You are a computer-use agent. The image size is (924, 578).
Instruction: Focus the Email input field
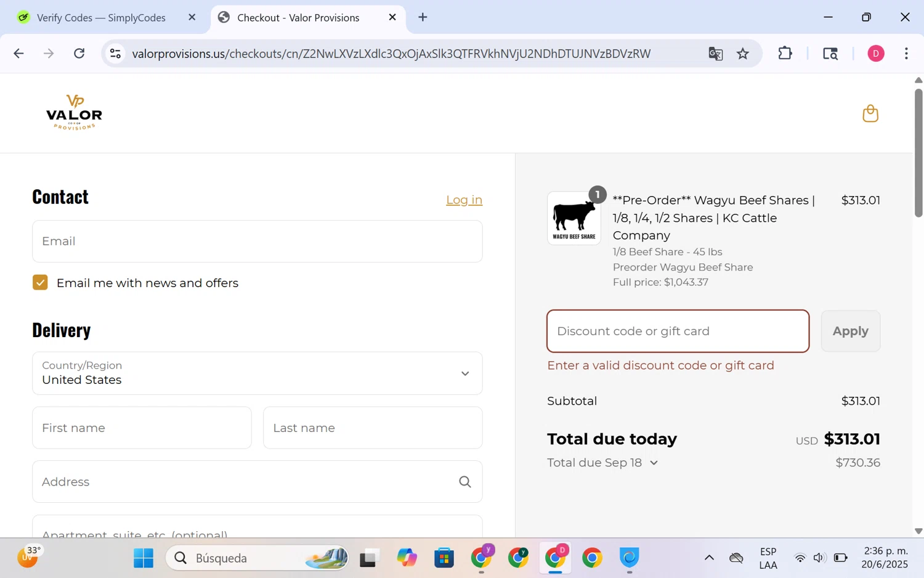pos(257,242)
